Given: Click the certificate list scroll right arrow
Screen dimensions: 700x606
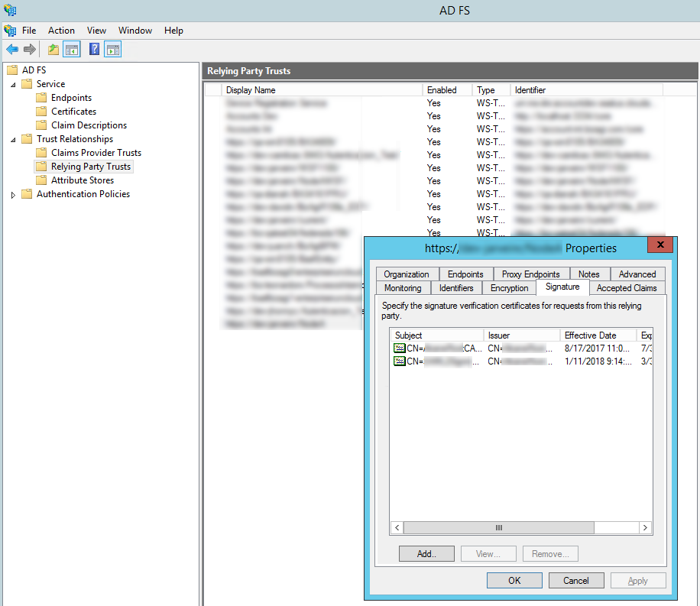Looking at the screenshot, I should point(645,527).
